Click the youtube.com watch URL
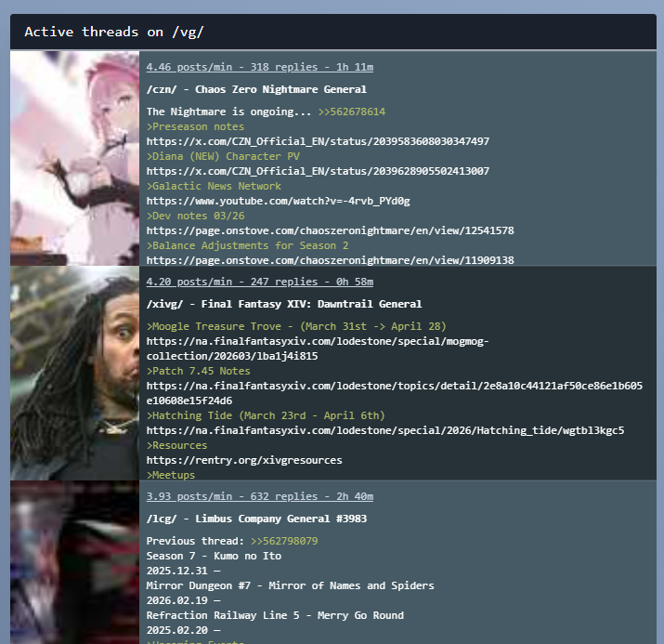Viewport: 664px width, 644px height. [279, 201]
